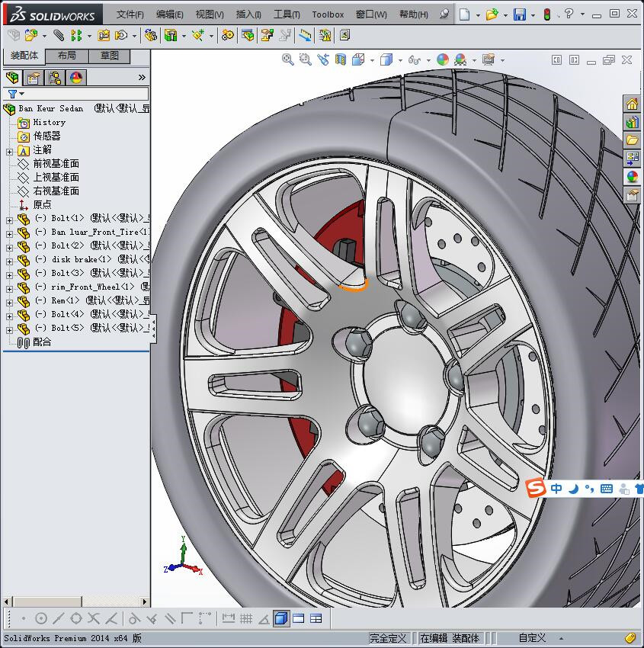Viewport: 644px width, 648px height.
Task: Open dropdown arrow beside Display Style icon
Action: (400, 60)
